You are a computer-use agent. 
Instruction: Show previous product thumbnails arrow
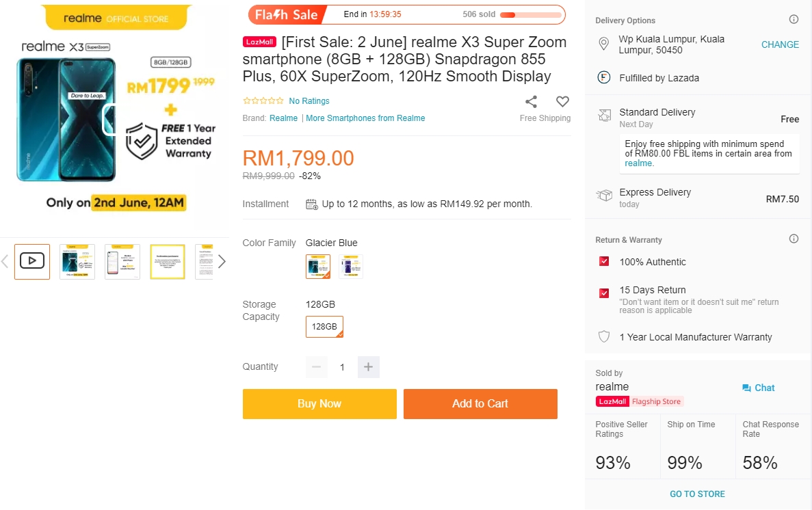(5, 261)
